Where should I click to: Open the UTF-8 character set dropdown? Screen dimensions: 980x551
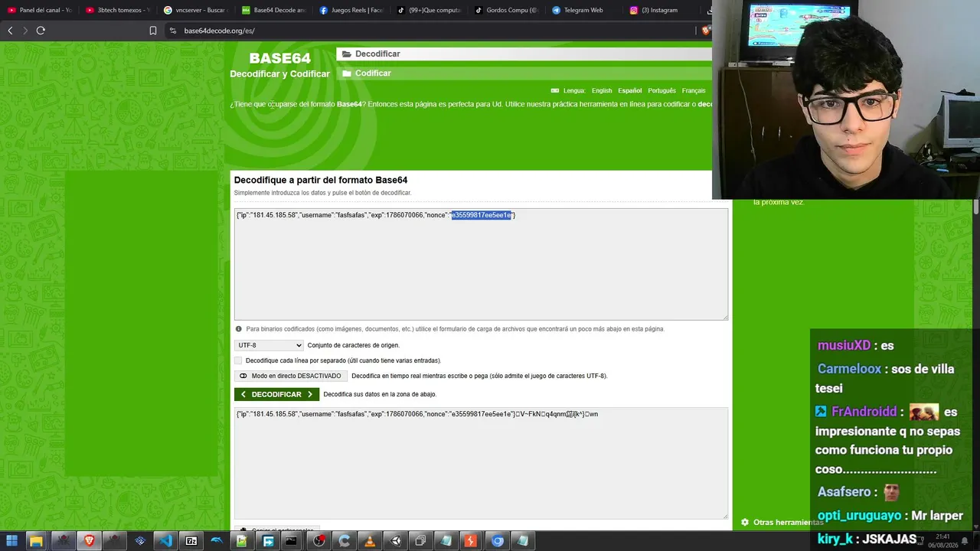pyautogui.click(x=269, y=345)
